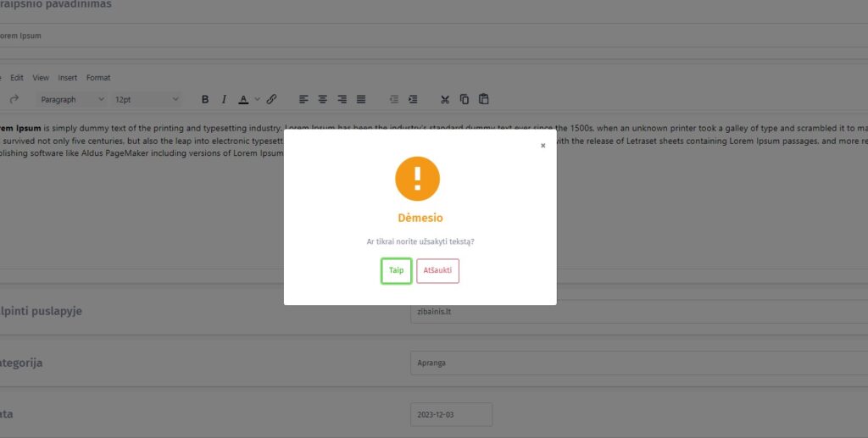Click the paste clipboard icon
This screenshot has height=438, width=868.
point(484,99)
